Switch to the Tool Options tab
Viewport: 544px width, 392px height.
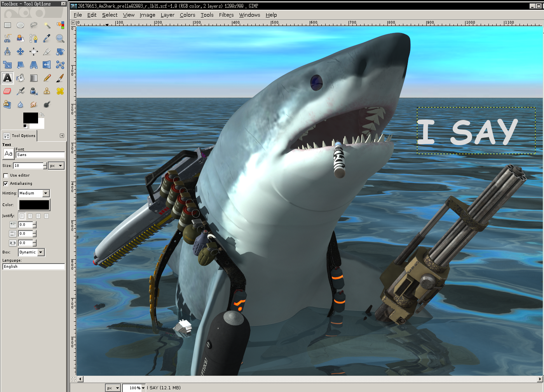point(19,136)
